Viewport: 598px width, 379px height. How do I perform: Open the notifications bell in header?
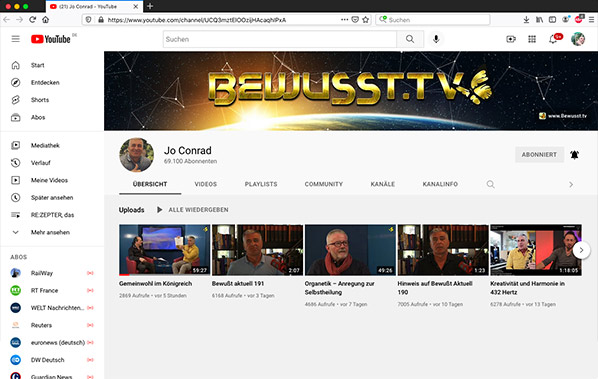[x=553, y=39]
